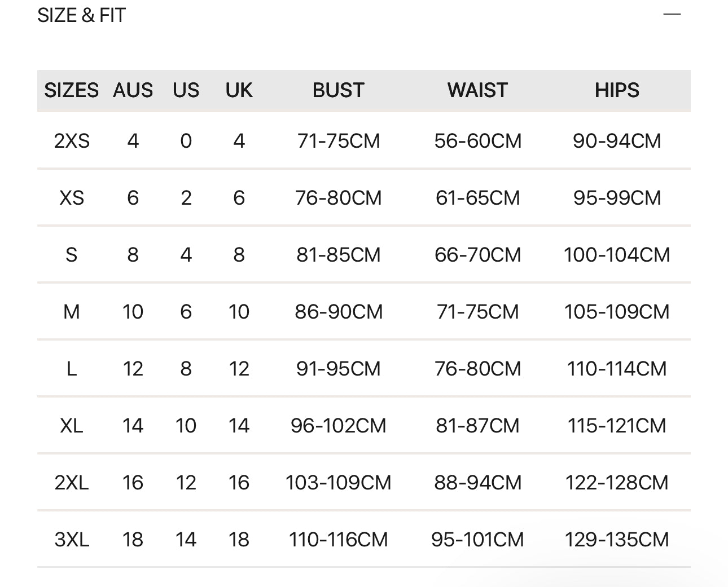Click the XS size row label

click(x=72, y=198)
